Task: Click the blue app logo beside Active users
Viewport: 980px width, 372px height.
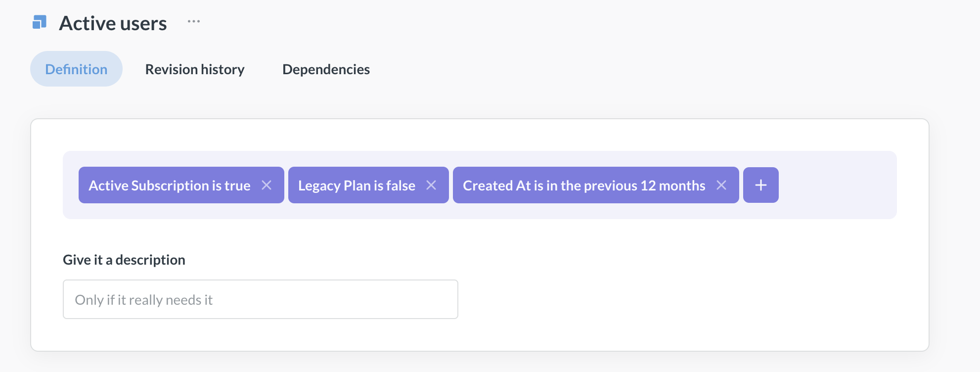Action: click(40, 22)
